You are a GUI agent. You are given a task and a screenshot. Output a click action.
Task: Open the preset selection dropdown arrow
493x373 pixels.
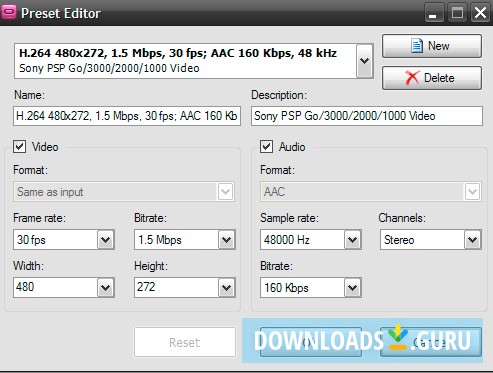[x=365, y=61]
